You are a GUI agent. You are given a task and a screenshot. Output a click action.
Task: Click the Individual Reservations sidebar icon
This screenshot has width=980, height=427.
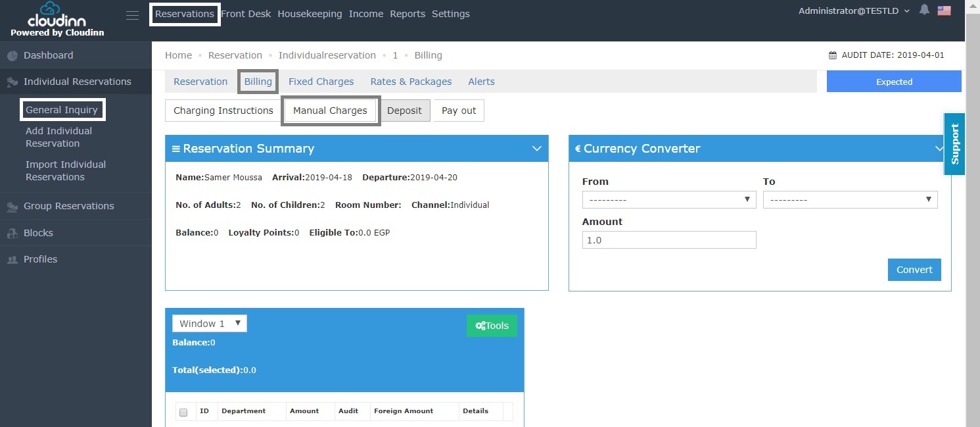[x=12, y=82]
